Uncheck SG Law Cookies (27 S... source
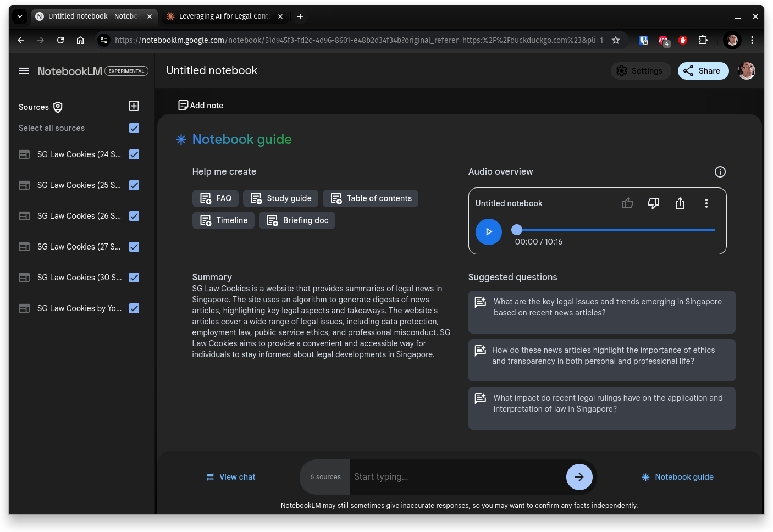Screen dimensions: 773x532 [134, 247]
